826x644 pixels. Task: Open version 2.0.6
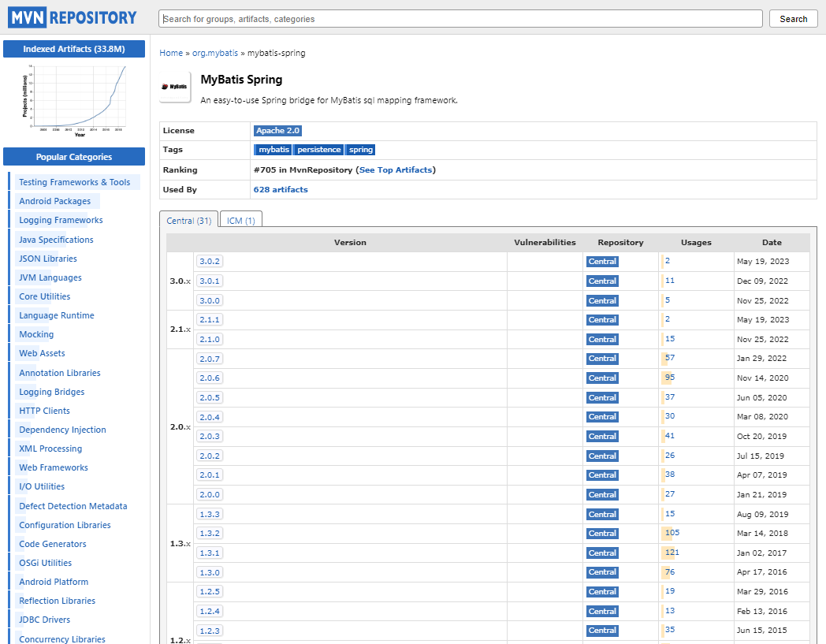click(210, 378)
